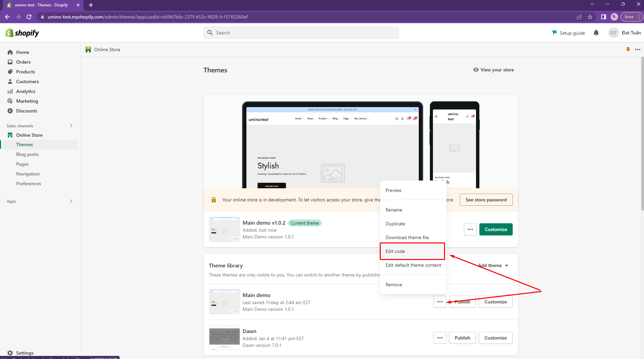Open actions menu for Main demo library theme
Viewport: 644px width, 359px height.
[x=440, y=302]
